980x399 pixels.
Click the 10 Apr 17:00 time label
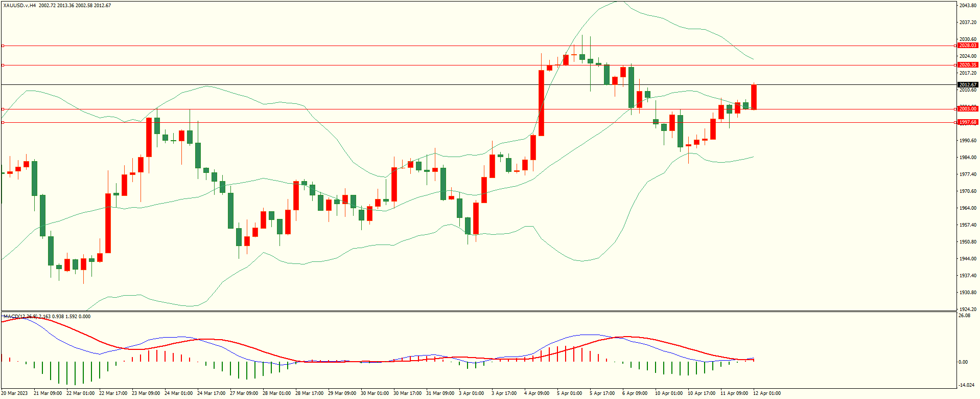pos(702,393)
